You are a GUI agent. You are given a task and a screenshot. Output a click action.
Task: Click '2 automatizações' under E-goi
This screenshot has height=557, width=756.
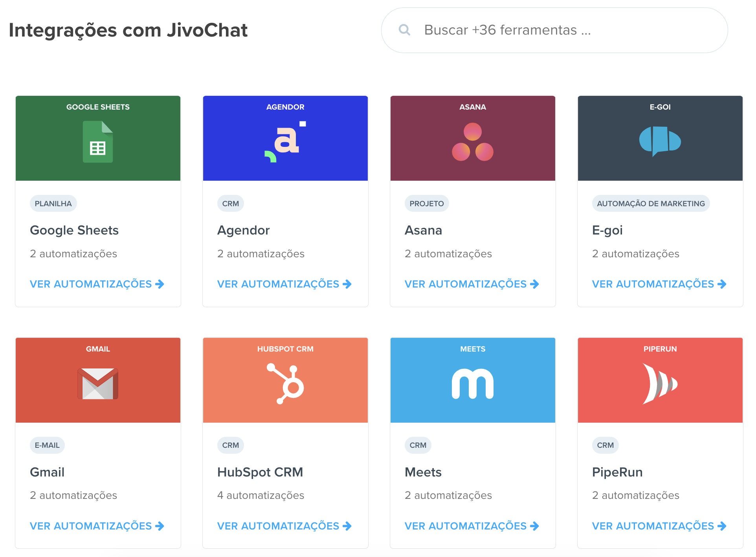(x=636, y=254)
